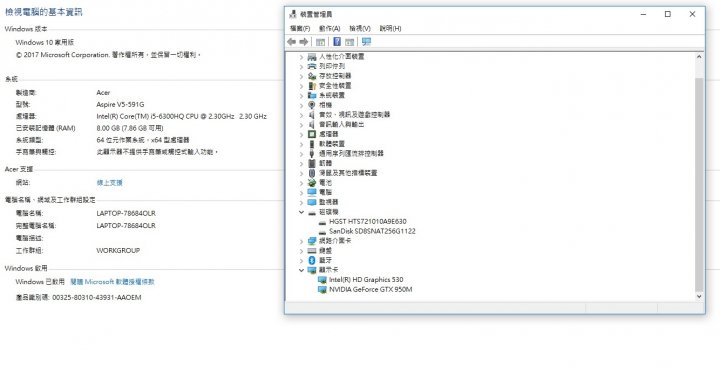Select NVIDIA GeForce GTX 950M device entry
The height and width of the screenshot is (372, 720).
tap(370, 289)
